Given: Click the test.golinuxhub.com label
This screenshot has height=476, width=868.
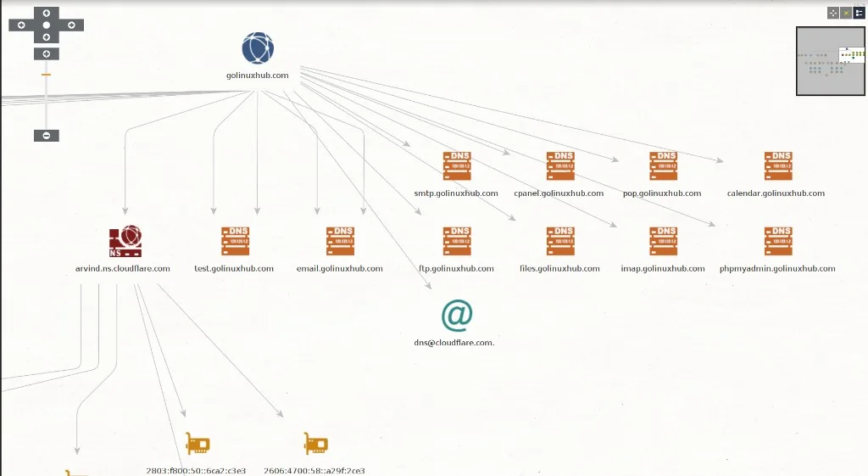Looking at the screenshot, I should tap(234, 269).
